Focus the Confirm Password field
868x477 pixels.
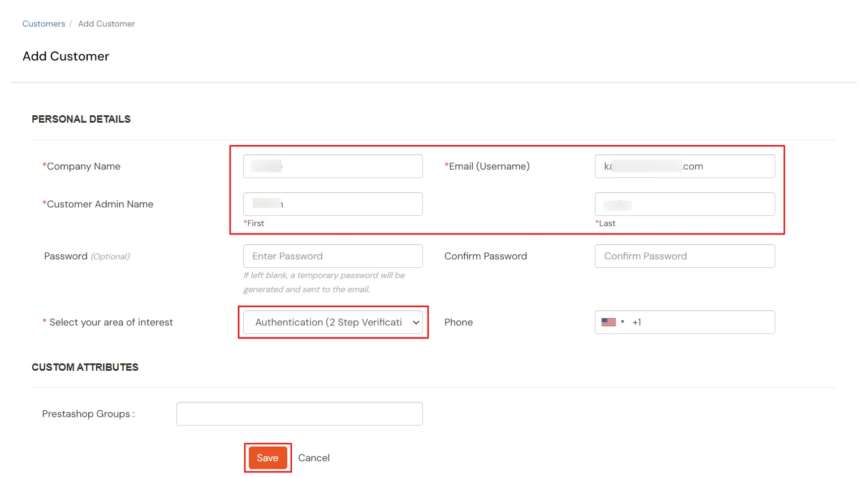click(684, 255)
